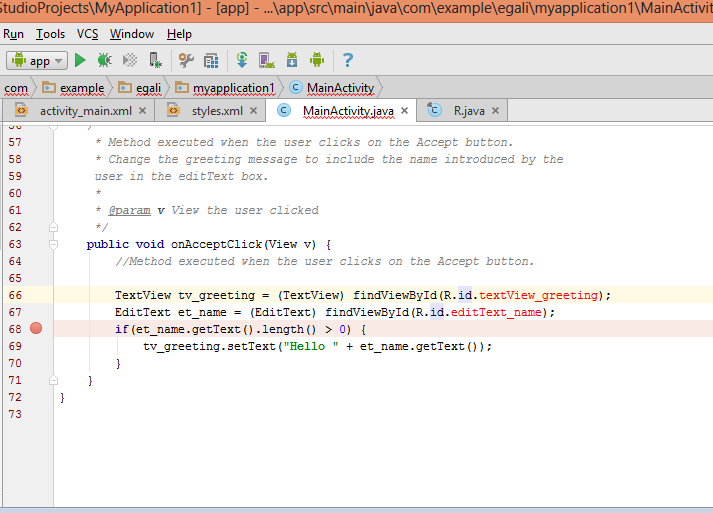Image resolution: width=713 pixels, height=513 pixels.
Task: Click line number 66 in the gutter
Action: (15, 295)
